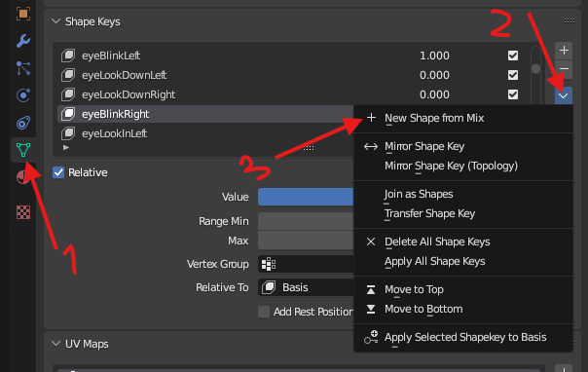588x372 pixels.
Task: Open the Particles properties tab
Action: [23, 68]
